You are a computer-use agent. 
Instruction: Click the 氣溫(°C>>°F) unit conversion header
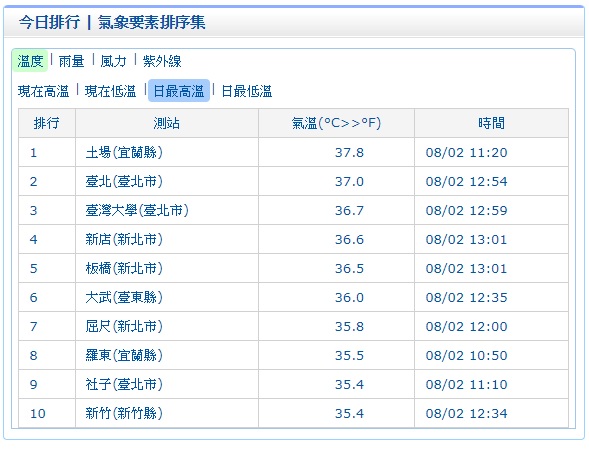336,123
